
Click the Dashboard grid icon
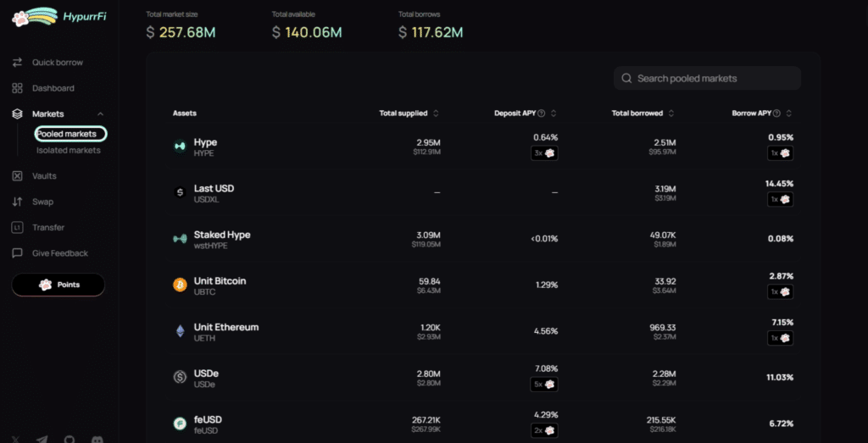click(x=17, y=88)
